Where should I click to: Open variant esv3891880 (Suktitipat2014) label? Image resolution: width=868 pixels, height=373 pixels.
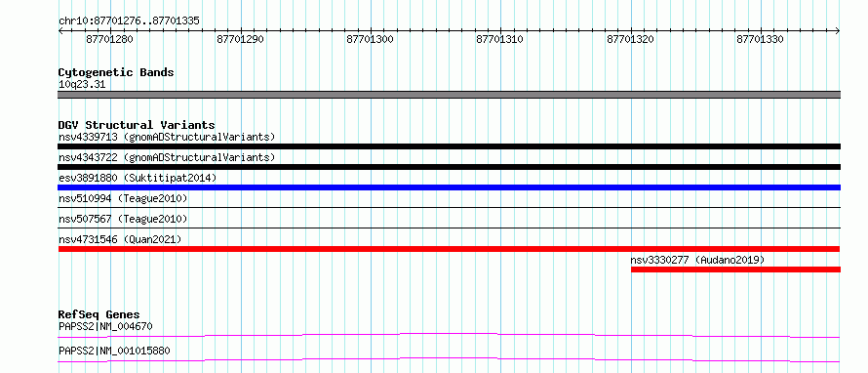point(138,178)
